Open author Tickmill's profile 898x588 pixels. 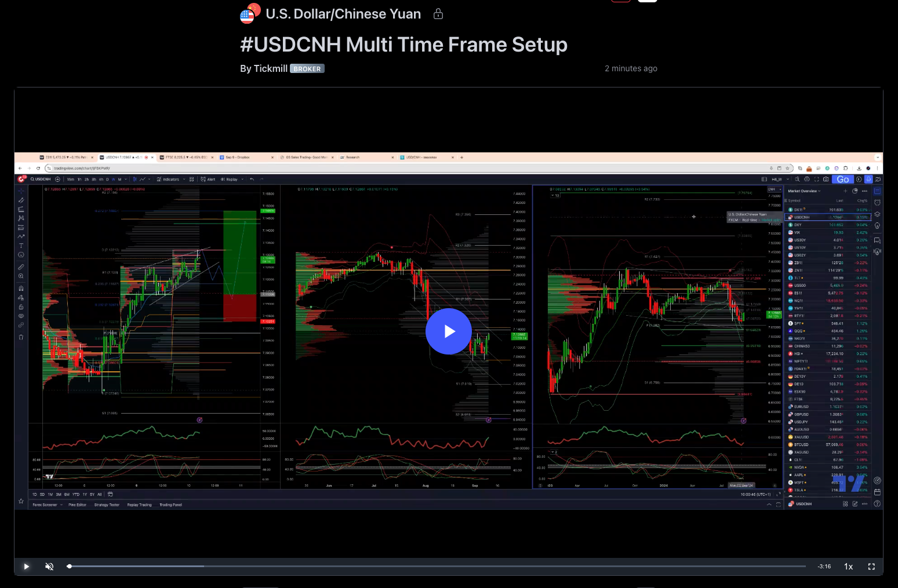270,68
